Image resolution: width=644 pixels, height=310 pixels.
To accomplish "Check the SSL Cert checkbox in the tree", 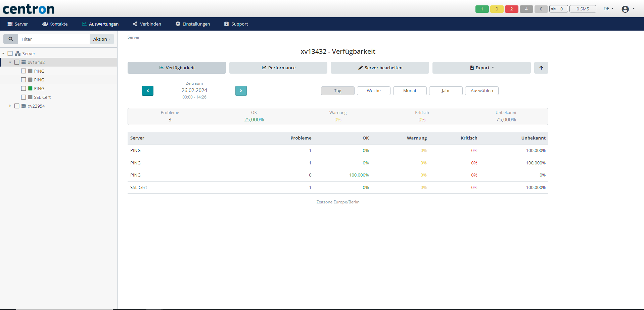I will [x=24, y=97].
